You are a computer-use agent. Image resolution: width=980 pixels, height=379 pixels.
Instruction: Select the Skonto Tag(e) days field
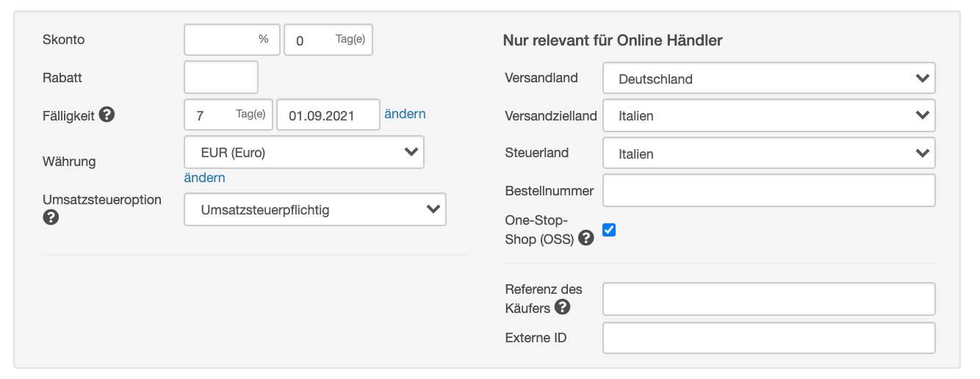coord(328,40)
